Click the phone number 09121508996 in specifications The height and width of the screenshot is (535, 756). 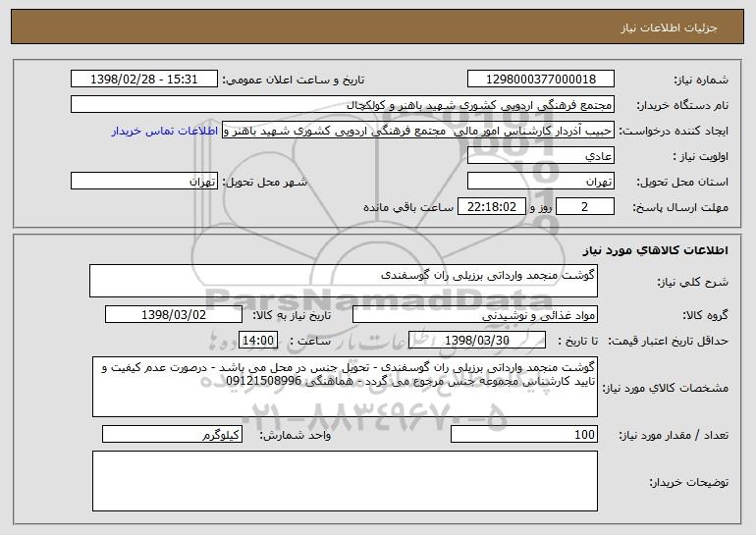pos(264,381)
